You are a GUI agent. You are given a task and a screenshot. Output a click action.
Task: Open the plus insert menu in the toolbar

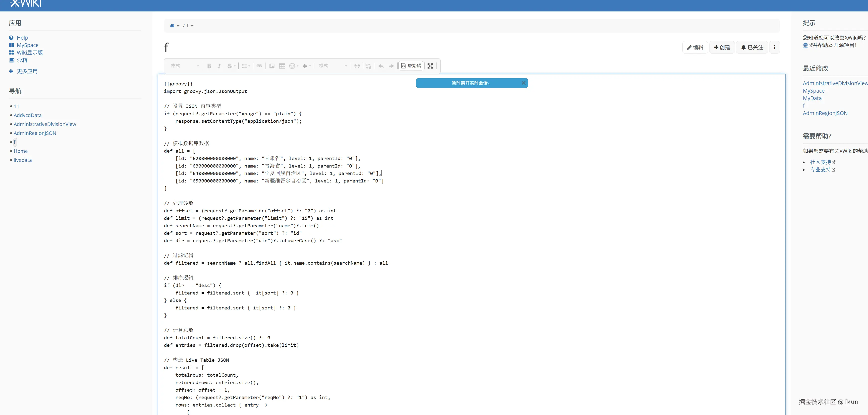point(307,66)
